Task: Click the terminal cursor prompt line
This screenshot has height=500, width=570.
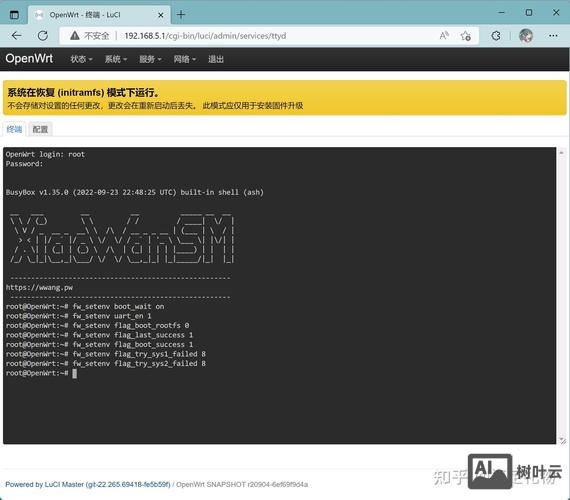Action: [x=41, y=373]
